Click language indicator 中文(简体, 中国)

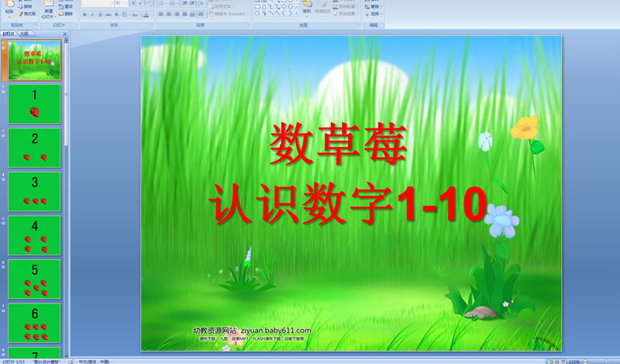[x=94, y=362]
